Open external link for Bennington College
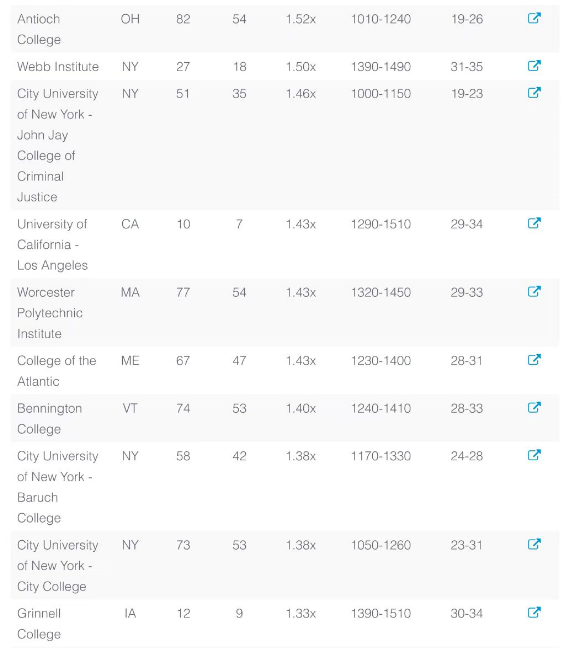Viewport: 581px width, 648px height. 534,407
